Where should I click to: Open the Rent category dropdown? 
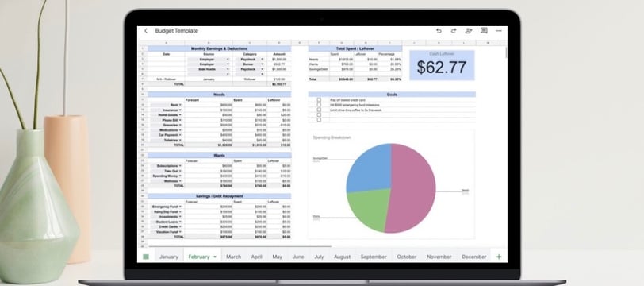(180, 105)
